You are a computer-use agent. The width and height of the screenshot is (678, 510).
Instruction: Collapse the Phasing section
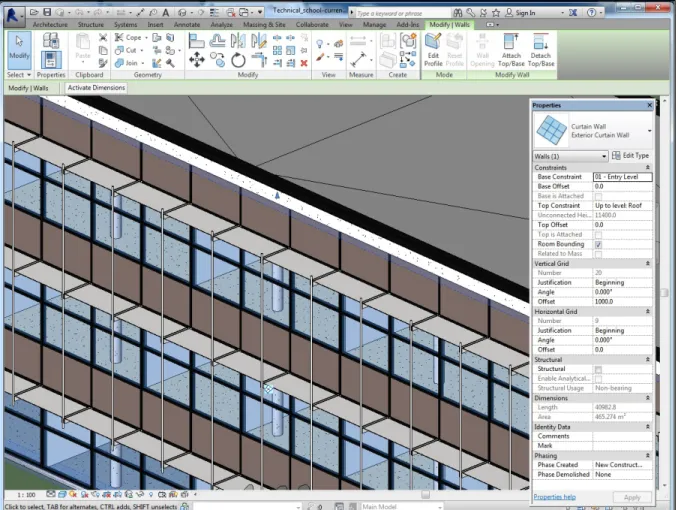[x=647, y=455]
